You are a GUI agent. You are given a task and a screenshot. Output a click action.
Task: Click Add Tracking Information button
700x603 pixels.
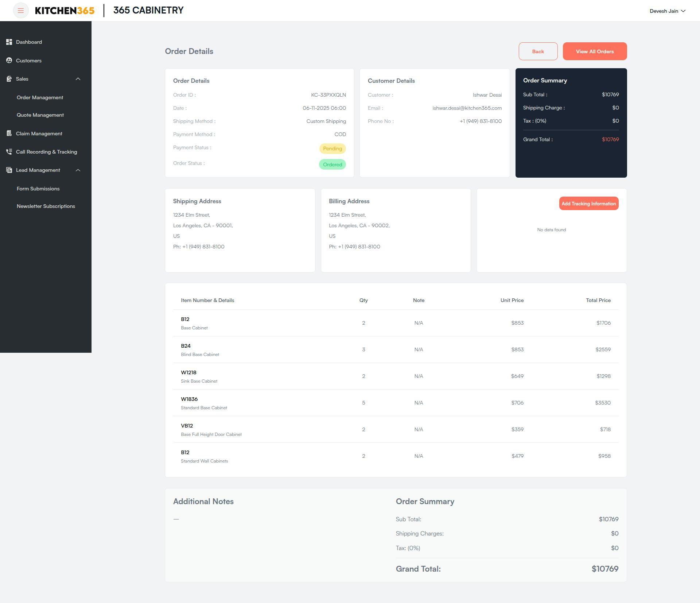tap(589, 204)
